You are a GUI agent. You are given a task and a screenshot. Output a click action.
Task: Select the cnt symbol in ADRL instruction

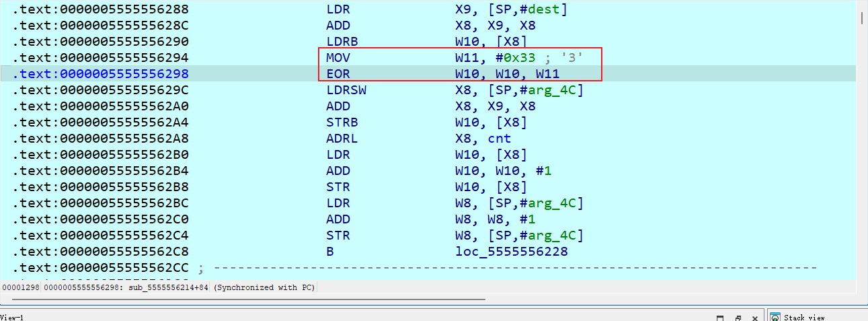[499, 139]
